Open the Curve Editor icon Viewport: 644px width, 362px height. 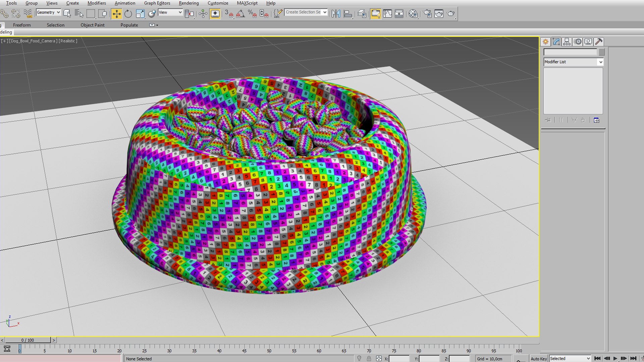click(x=387, y=14)
